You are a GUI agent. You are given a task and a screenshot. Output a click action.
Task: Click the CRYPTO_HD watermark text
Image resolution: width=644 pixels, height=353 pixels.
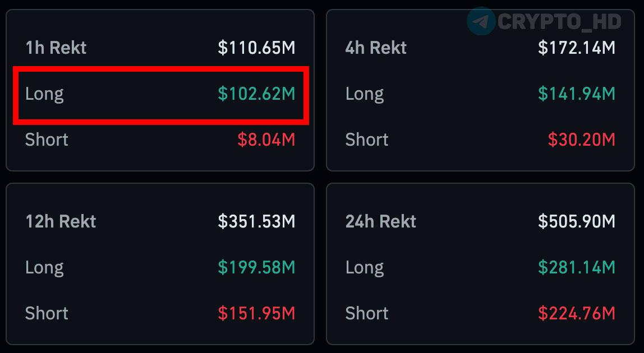pyautogui.click(x=559, y=21)
